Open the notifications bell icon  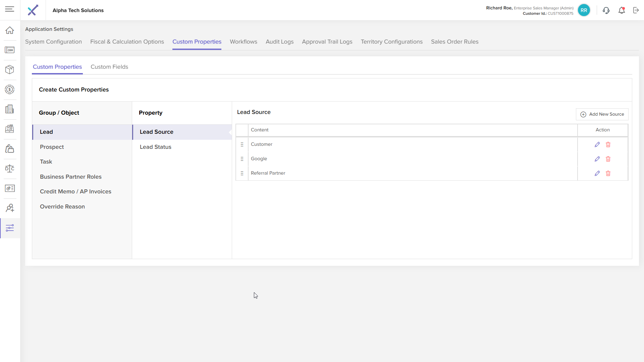622,10
